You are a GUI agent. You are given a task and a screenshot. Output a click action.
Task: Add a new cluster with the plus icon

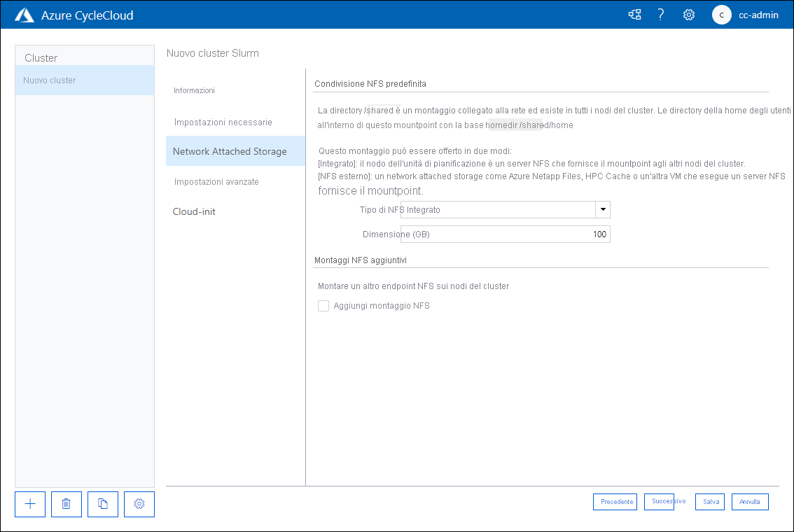coord(29,504)
